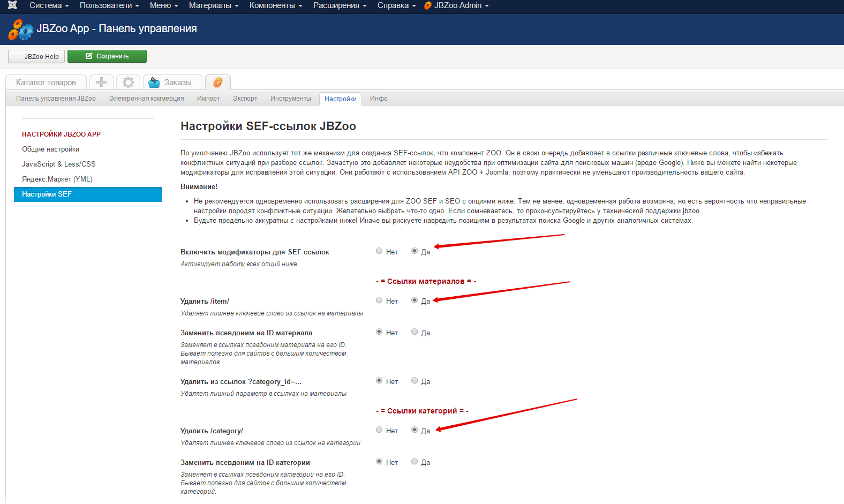Click the Удалить /item/ option label
Image resolution: width=844 pixels, height=504 pixels.
205,302
